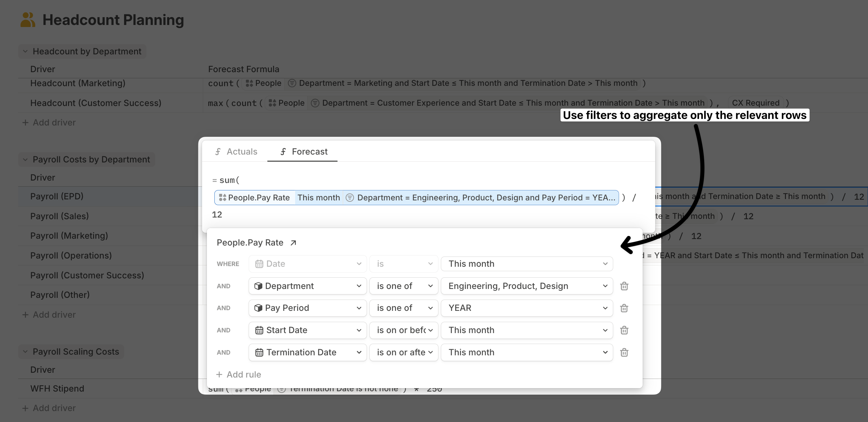Image resolution: width=868 pixels, height=422 pixels.
Task: Open the Engineering, Product, Design values dropdown
Action: click(527, 286)
